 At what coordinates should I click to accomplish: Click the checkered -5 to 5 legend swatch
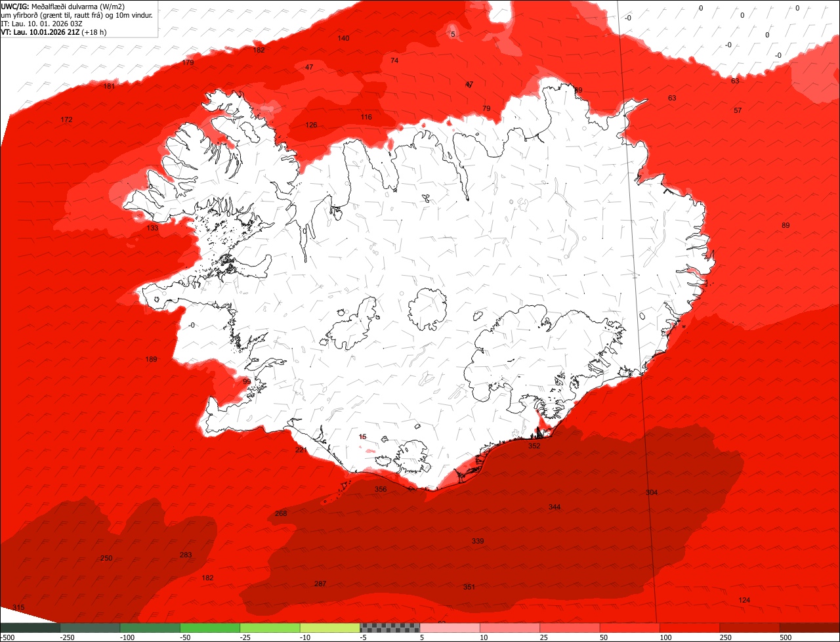click(390, 628)
